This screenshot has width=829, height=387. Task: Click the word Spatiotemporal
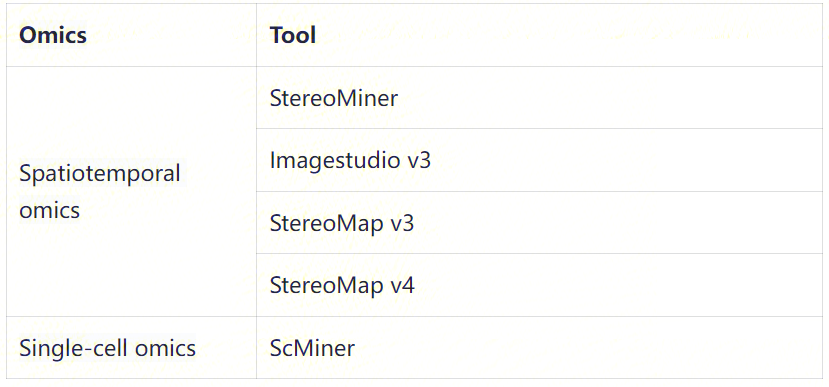(100, 173)
